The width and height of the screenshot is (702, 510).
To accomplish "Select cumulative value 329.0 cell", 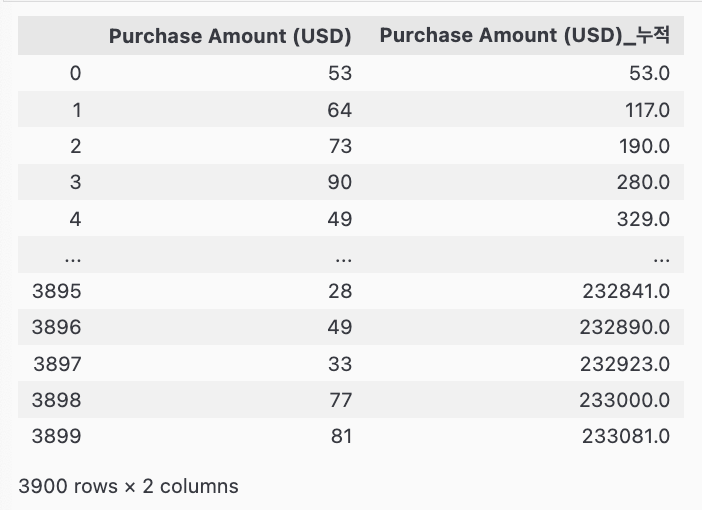I will click(x=643, y=219).
